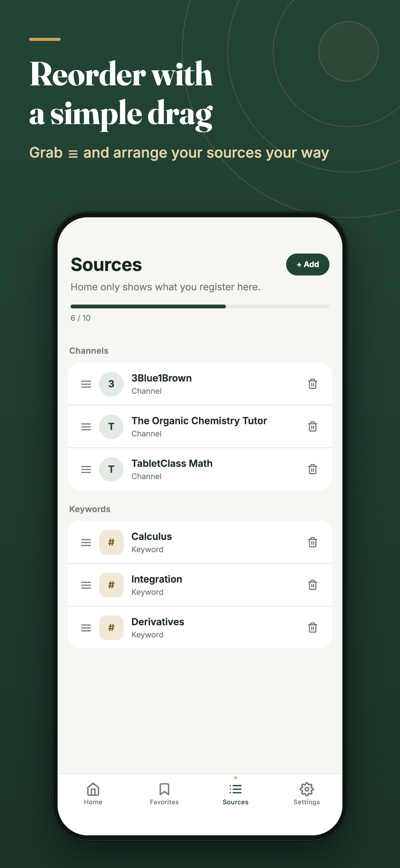Click the drag handle beside Calculus keyword

pos(86,543)
